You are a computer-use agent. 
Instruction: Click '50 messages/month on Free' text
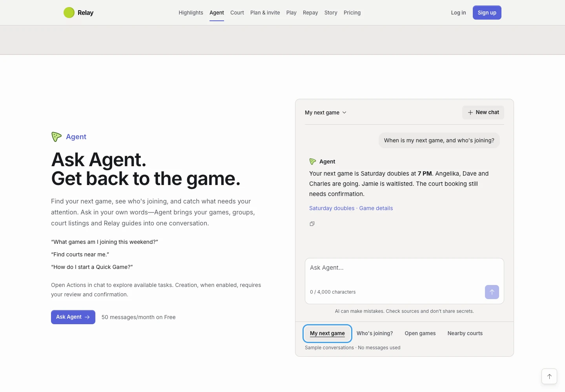[x=139, y=317]
